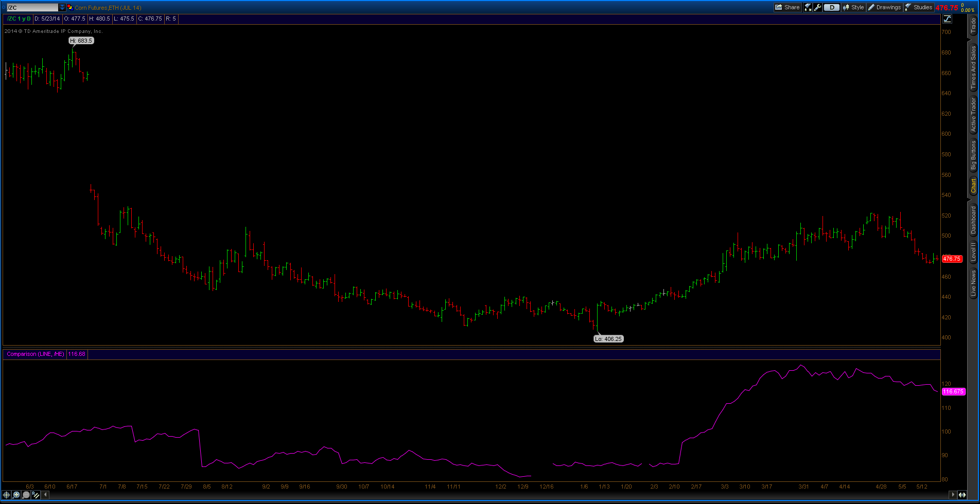Click the L: 475.5 low value
Screen dimensions: 980x504
[124, 19]
